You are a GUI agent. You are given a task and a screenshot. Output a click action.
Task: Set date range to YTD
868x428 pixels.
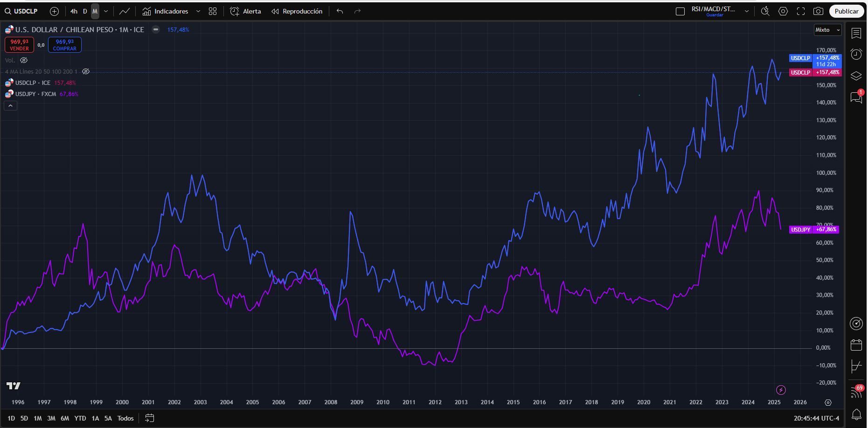pos(80,418)
